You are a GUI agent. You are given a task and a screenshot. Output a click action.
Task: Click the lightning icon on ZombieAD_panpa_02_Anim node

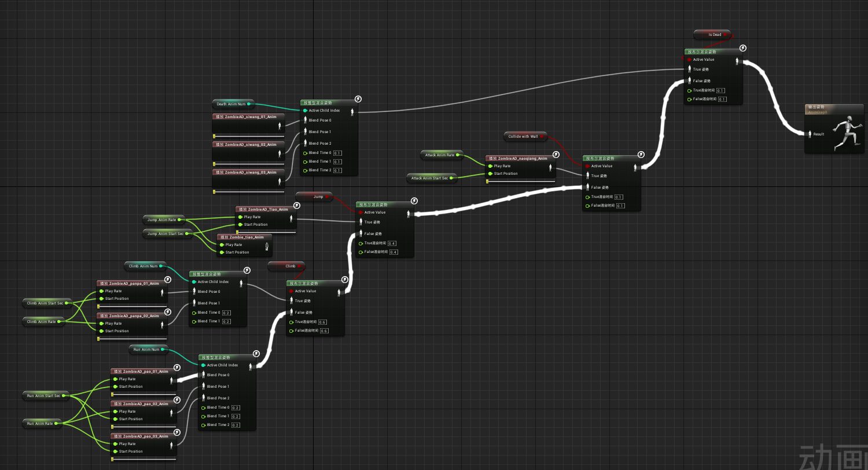click(168, 311)
